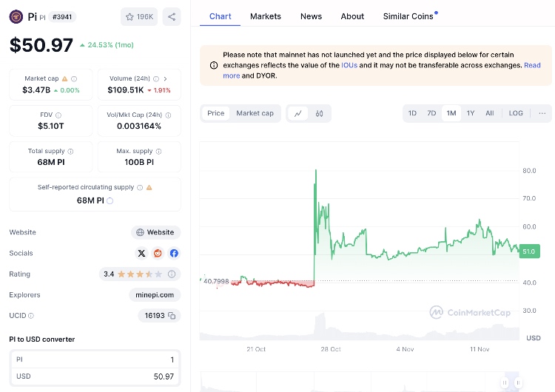This screenshot has width=555, height=392.
Task: Open Vol/Mkt Cap (24h) info icon
Action: coord(169,115)
